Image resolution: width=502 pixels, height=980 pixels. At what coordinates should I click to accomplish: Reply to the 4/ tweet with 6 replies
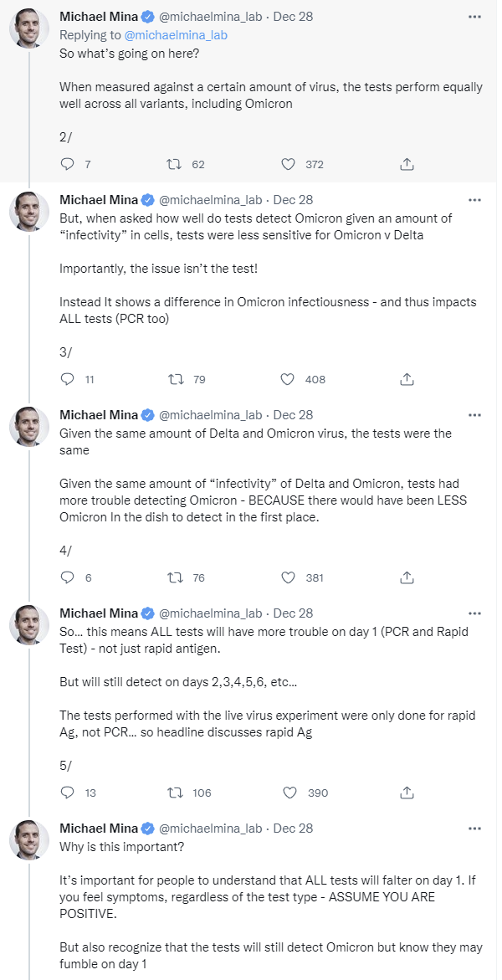[68, 577]
